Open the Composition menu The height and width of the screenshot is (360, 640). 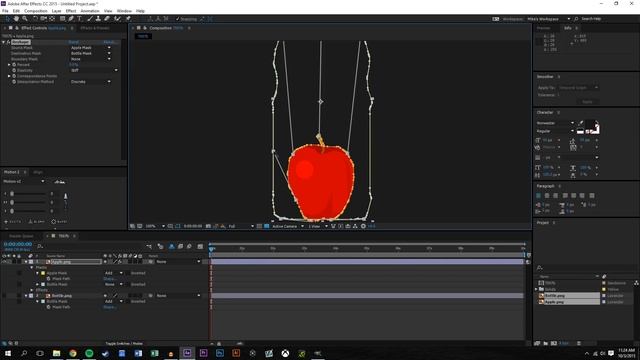[x=36, y=11]
